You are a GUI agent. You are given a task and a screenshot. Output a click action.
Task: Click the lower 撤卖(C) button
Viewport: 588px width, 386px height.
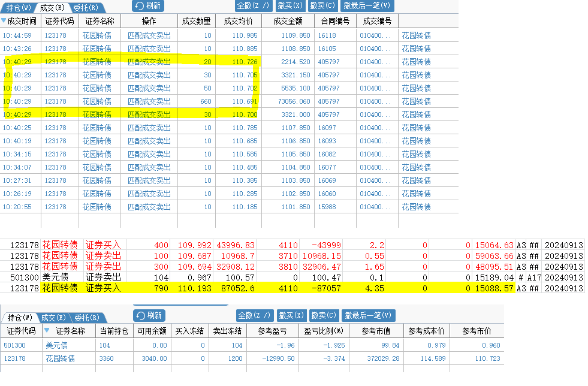pyautogui.click(x=324, y=315)
